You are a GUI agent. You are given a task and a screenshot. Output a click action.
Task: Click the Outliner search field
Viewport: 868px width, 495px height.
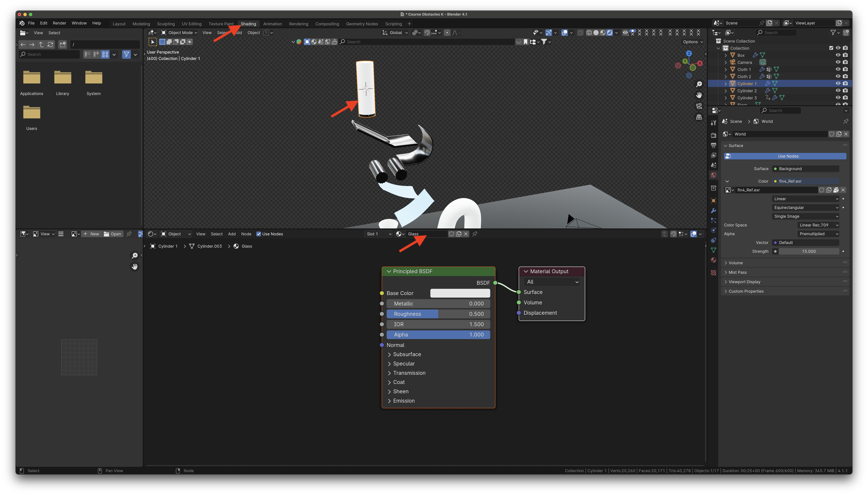click(776, 33)
